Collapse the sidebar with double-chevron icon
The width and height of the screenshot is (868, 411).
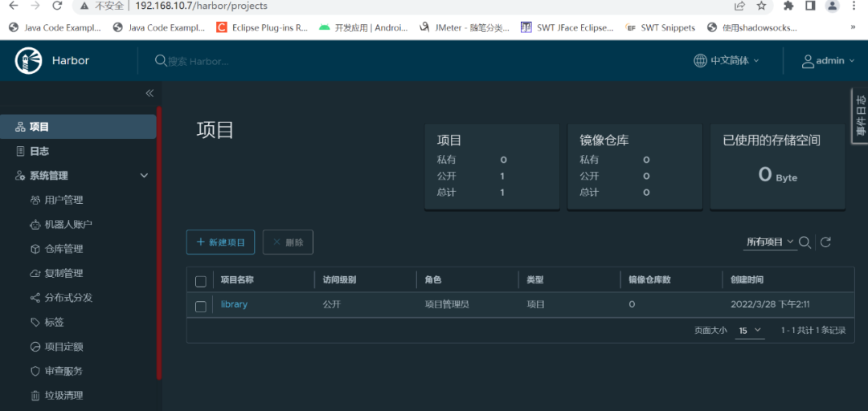(x=149, y=93)
